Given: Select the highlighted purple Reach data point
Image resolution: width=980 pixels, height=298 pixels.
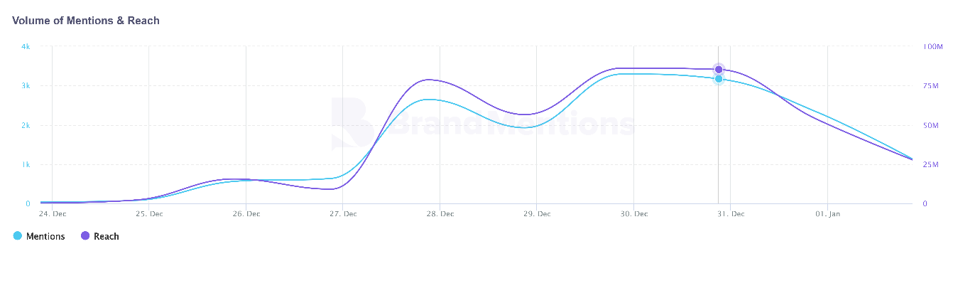Looking at the screenshot, I should coord(719,69).
